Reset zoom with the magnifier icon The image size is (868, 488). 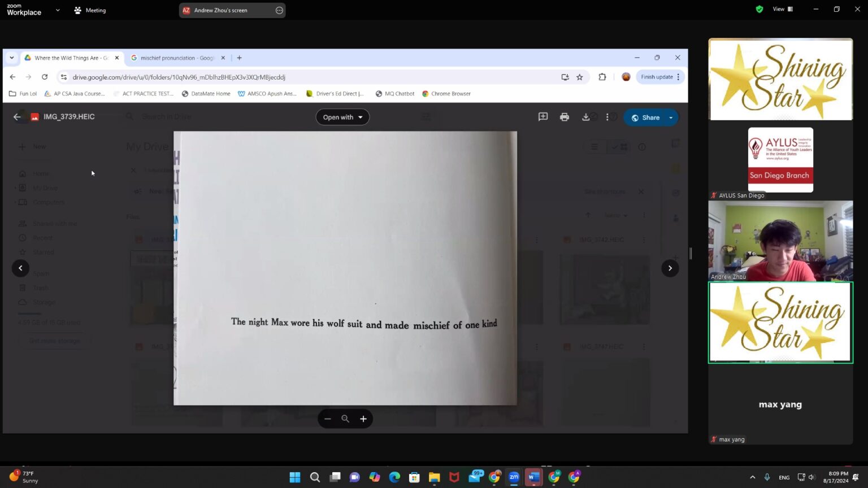345,419
